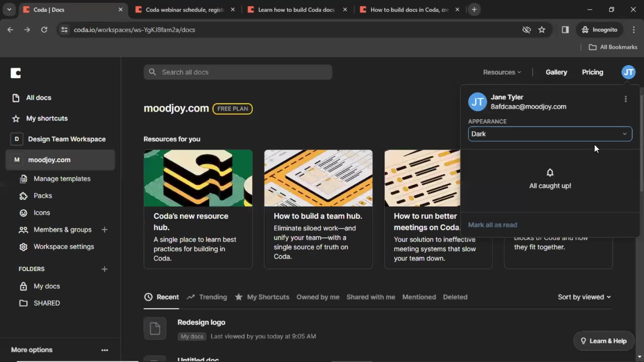This screenshot has height=362, width=644.
Task: Switch to the Trending tab
Action: click(x=207, y=297)
